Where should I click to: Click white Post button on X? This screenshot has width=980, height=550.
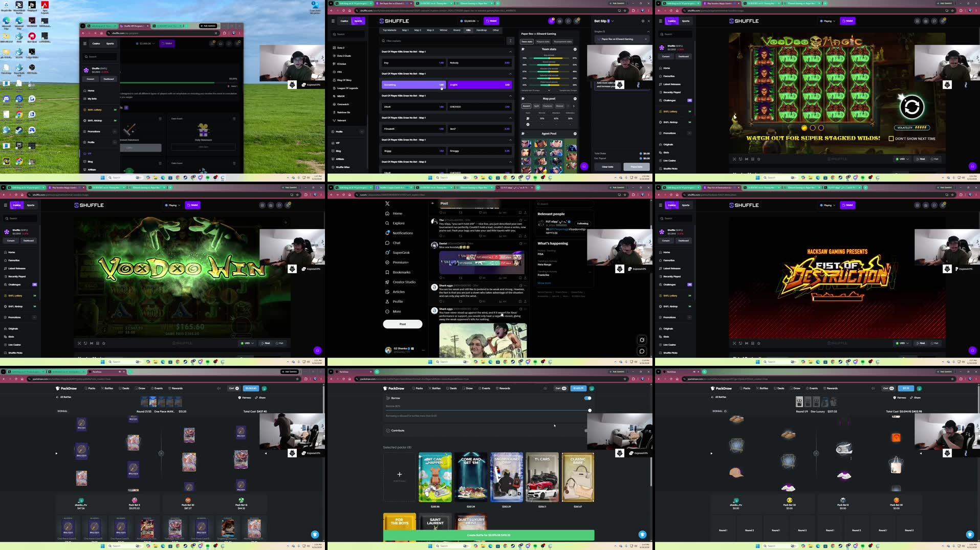[403, 324]
